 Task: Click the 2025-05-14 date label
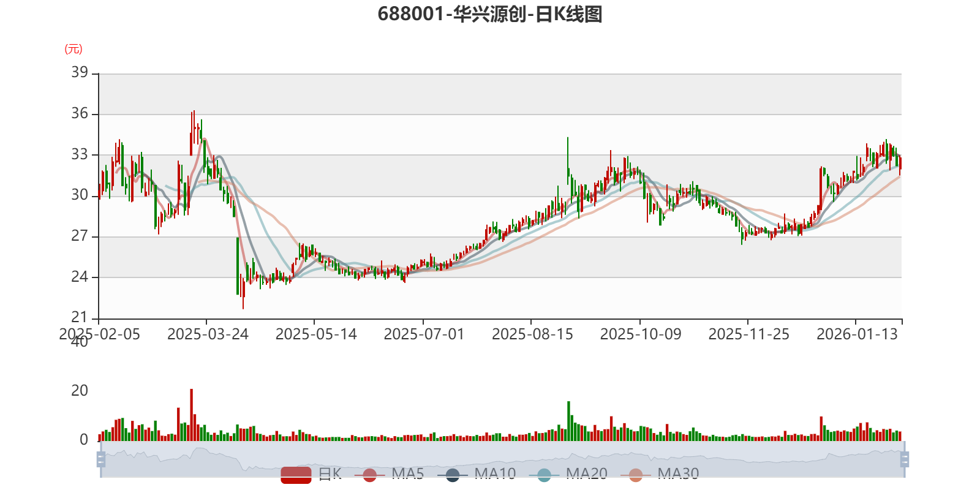coord(316,334)
